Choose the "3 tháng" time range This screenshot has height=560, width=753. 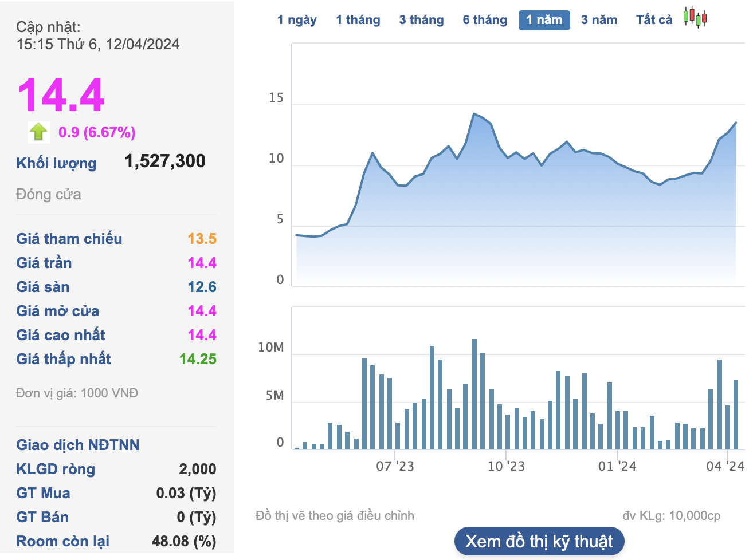click(x=421, y=20)
